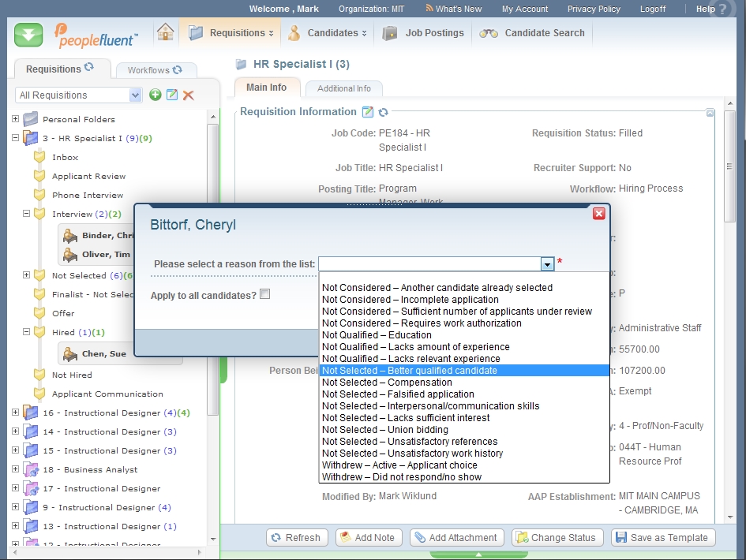Go to the Home house icon

coord(165,33)
